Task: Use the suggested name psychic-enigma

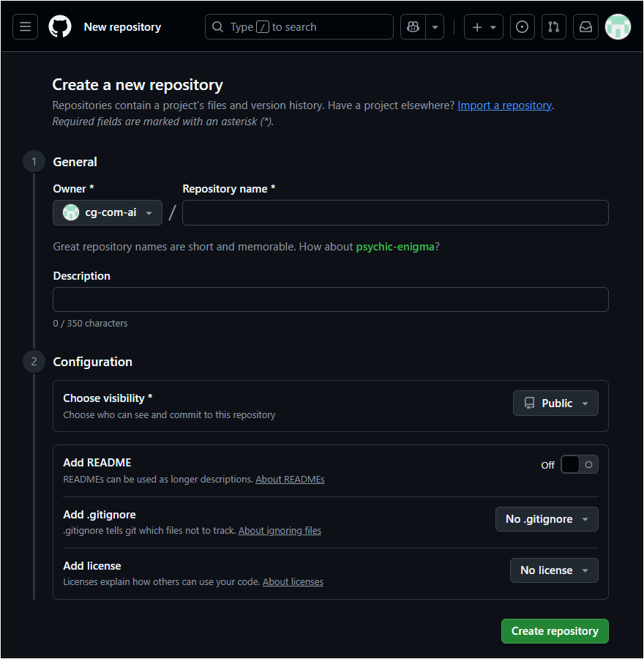Action: 395,247
